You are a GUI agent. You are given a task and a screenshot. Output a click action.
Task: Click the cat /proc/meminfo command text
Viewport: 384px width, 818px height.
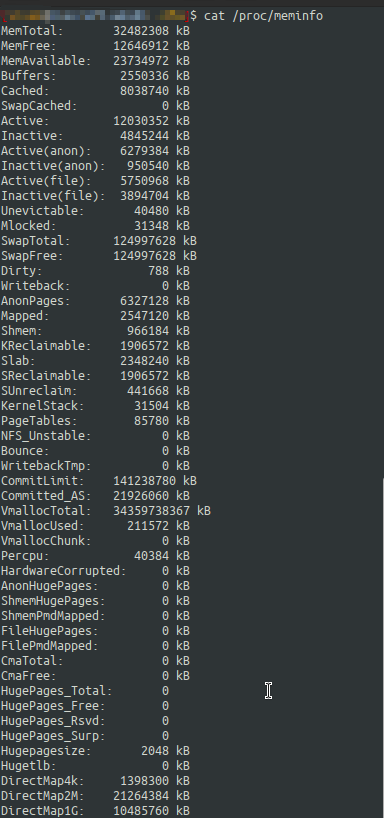[263, 16]
